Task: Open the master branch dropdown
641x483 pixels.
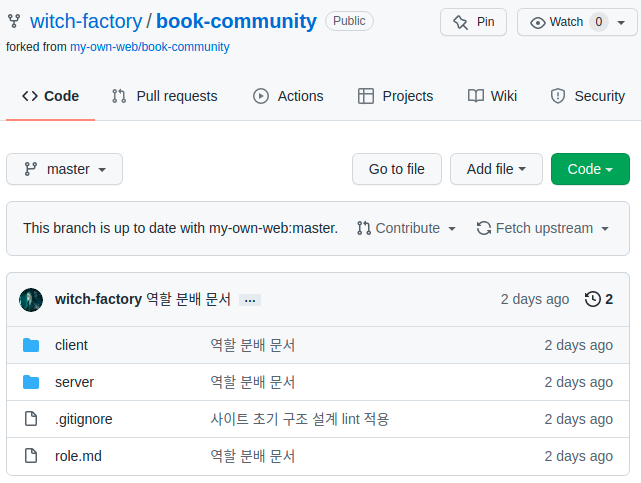Action: [65, 169]
